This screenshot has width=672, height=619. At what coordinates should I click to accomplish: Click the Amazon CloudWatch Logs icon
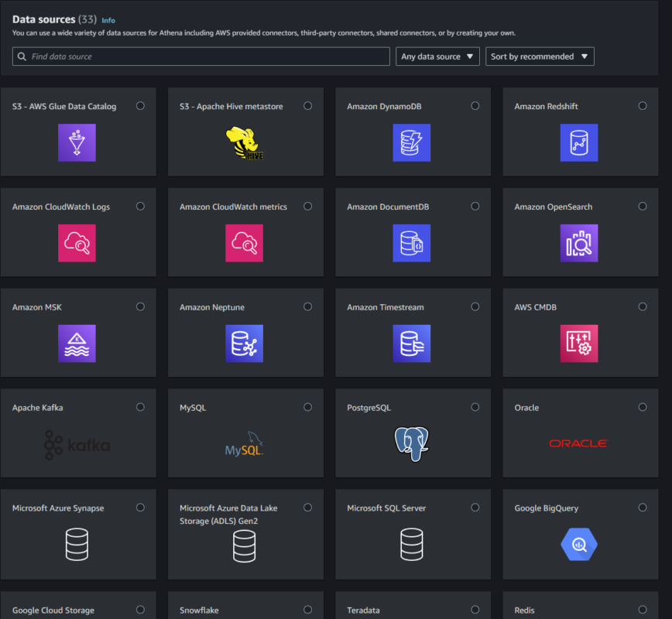click(x=77, y=243)
